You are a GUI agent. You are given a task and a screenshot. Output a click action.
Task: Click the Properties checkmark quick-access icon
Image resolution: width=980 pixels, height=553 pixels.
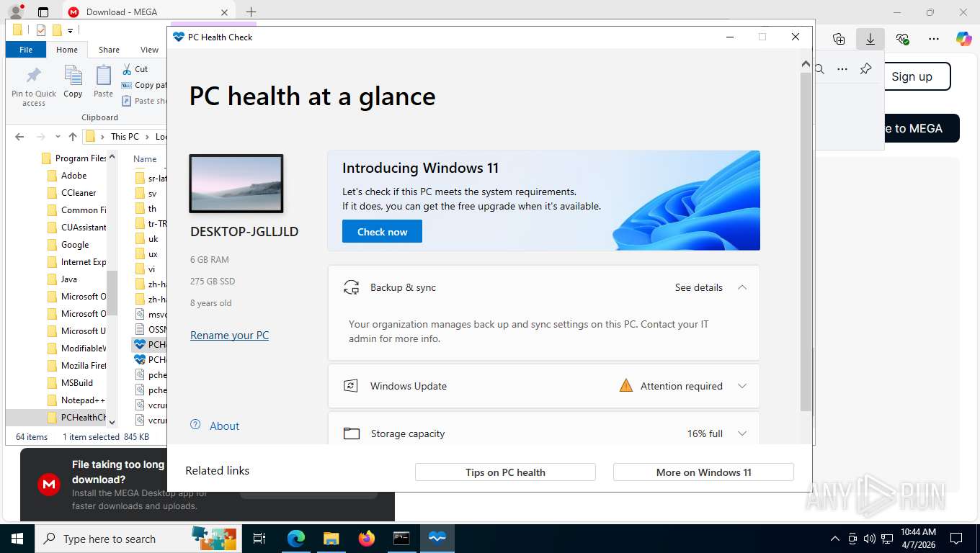(x=40, y=30)
